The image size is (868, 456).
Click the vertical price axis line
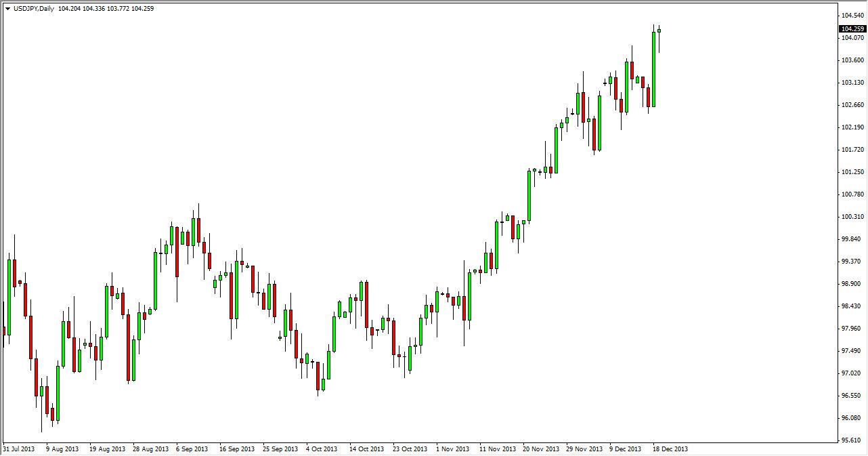tap(838, 237)
